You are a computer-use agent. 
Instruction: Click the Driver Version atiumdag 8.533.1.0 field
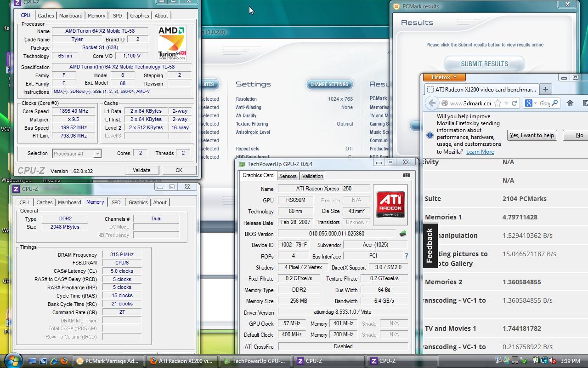(x=343, y=312)
